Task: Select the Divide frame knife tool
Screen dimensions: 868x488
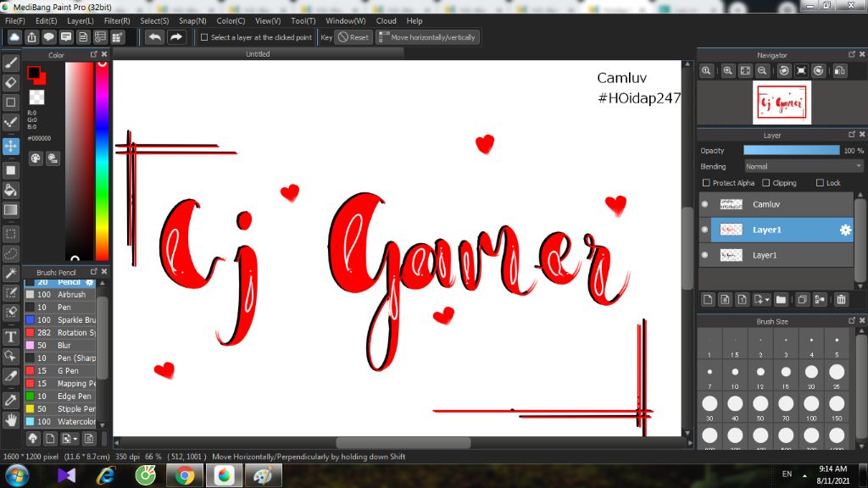Action: [10, 375]
